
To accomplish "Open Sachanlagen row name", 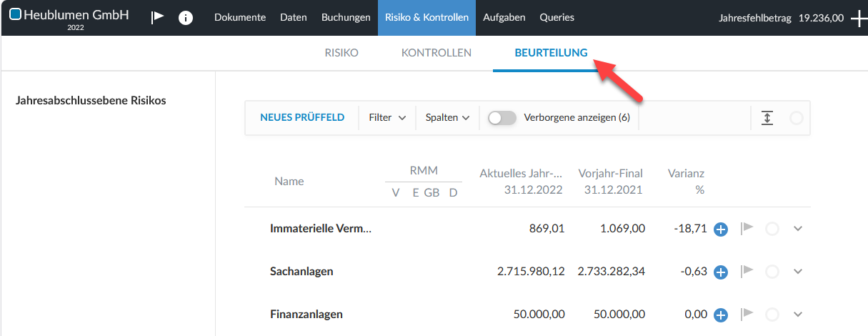I will [x=301, y=272].
